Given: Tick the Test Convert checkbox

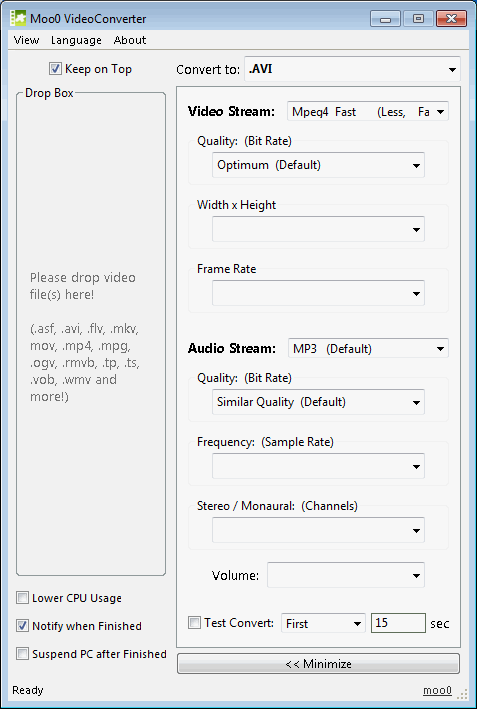Looking at the screenshot, I should click(x=194, y=623).
